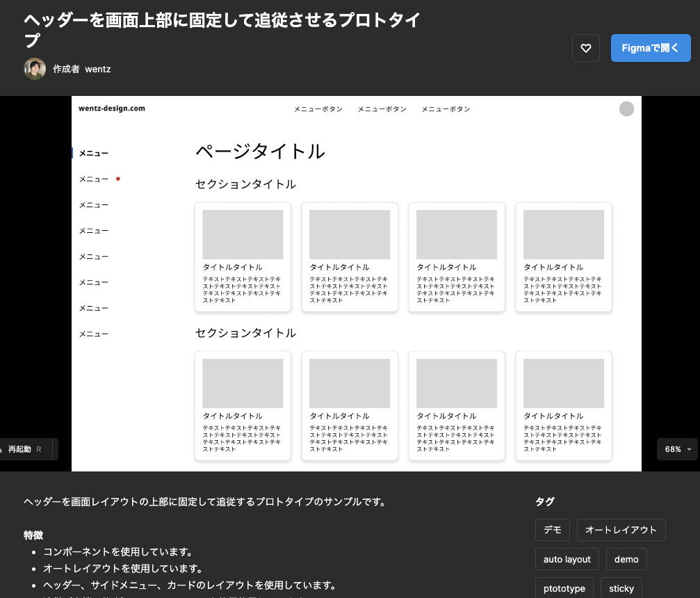The width and height of the screenshot is (700, 598).
Task: Open the Figmaで開く button
Action: point(651,48)
